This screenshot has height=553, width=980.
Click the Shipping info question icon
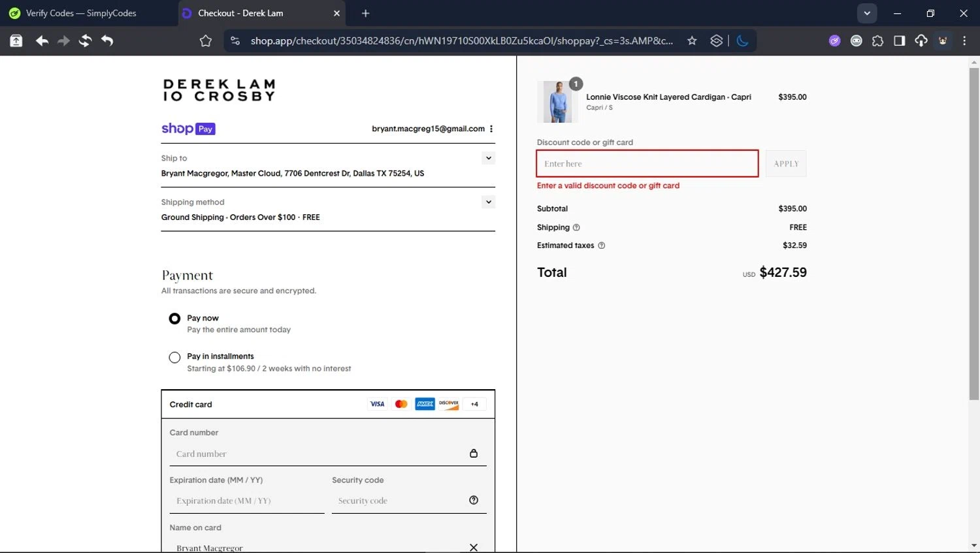(x=576, y=227)
